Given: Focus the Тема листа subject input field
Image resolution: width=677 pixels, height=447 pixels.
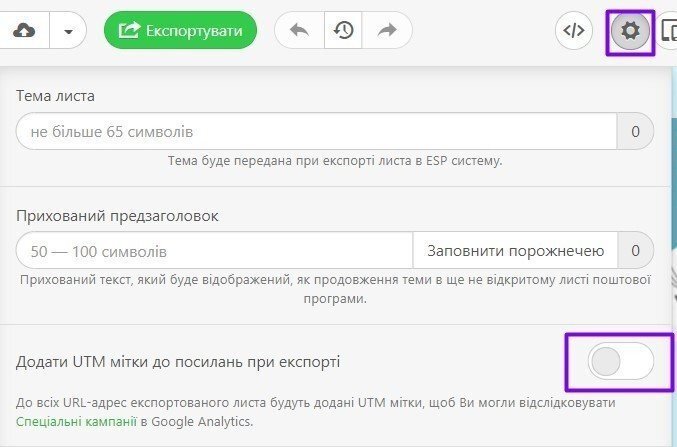Looking at the screenshot, I should (x=315, y=132).
